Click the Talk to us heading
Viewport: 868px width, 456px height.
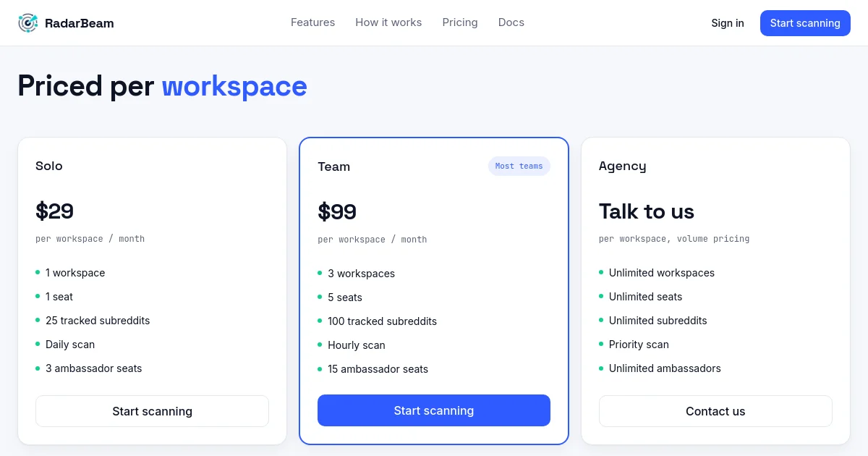[647, 211]
